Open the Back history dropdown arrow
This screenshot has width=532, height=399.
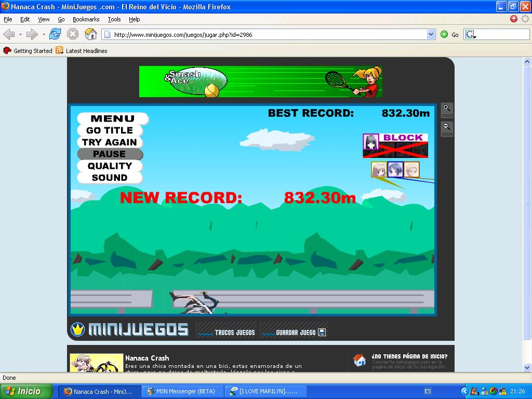pyautogui.click(x=20, y=34)
